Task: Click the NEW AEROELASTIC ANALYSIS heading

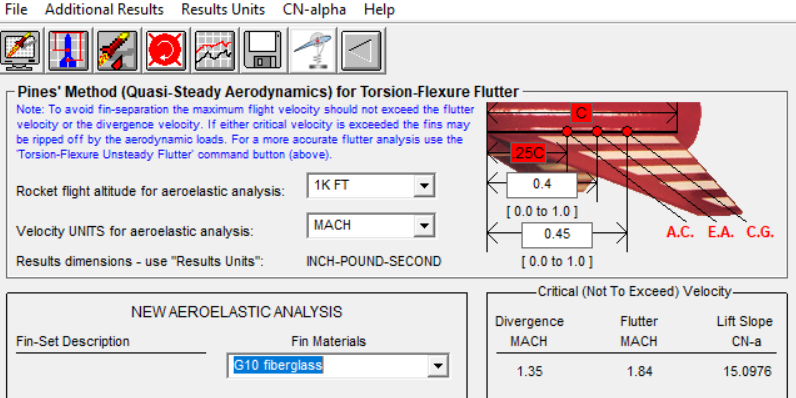Action: tap(237, 312)
